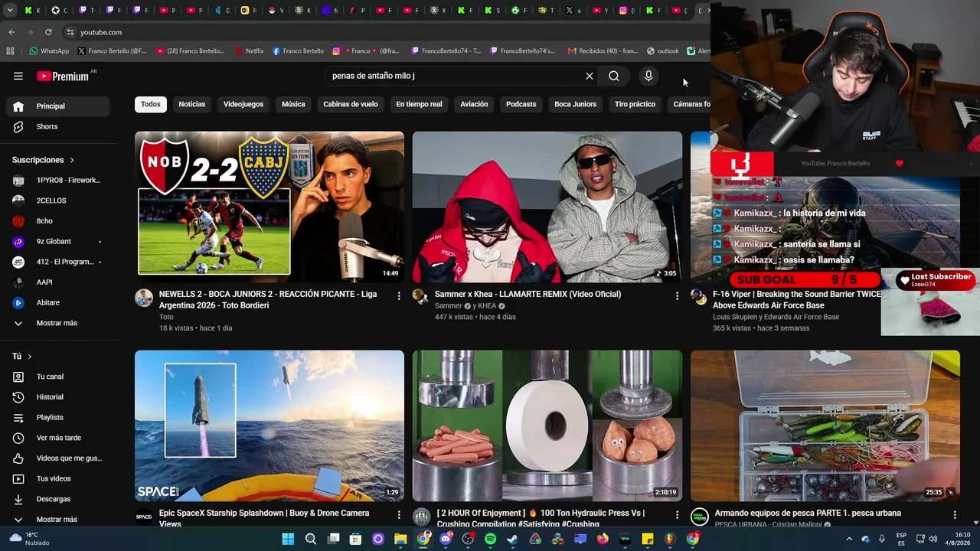Open the 412 - El Program... subscription
This screenshot has width=980, height=551.
(58, 262)
